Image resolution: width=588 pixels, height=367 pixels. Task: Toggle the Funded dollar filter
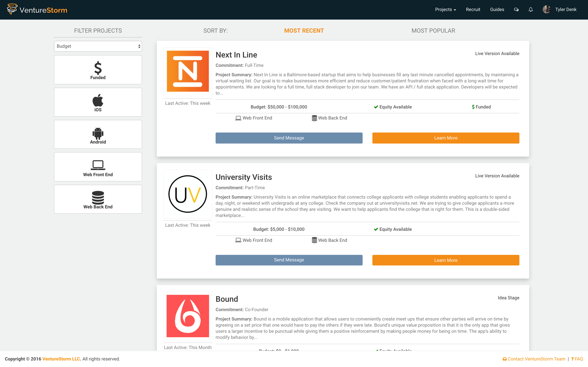pyautogui.click(x=98, y=70)
